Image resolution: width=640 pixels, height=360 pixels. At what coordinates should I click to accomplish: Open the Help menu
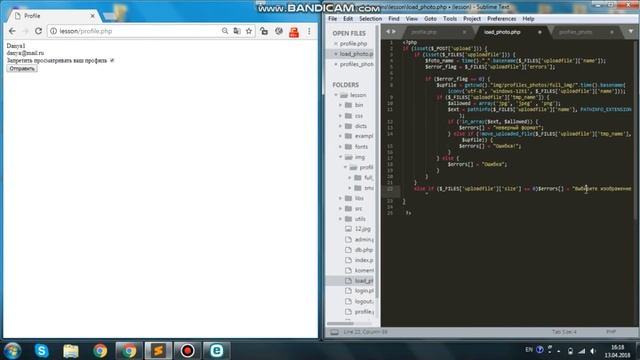pos(528,19)
